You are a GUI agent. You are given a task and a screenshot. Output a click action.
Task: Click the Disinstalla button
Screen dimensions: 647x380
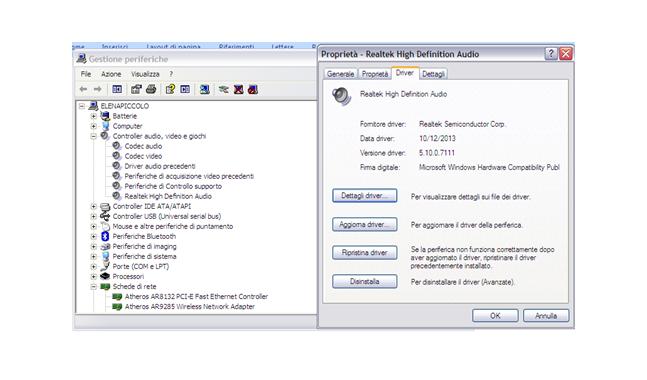364,281
